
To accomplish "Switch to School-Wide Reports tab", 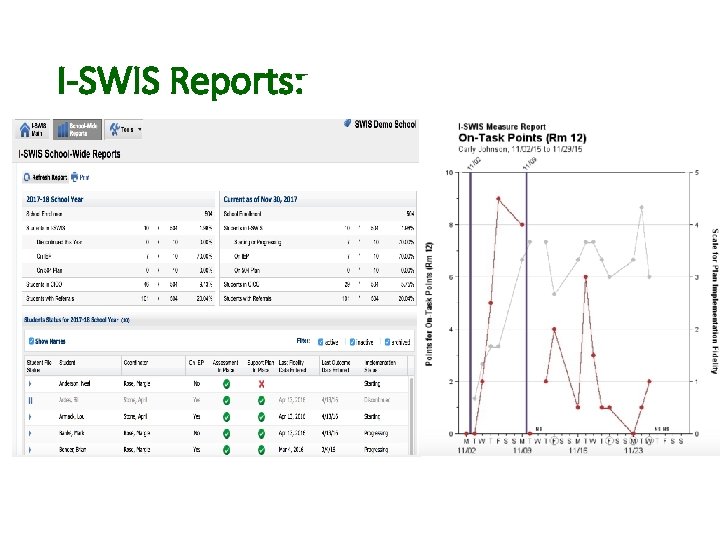I will point(77,129).
